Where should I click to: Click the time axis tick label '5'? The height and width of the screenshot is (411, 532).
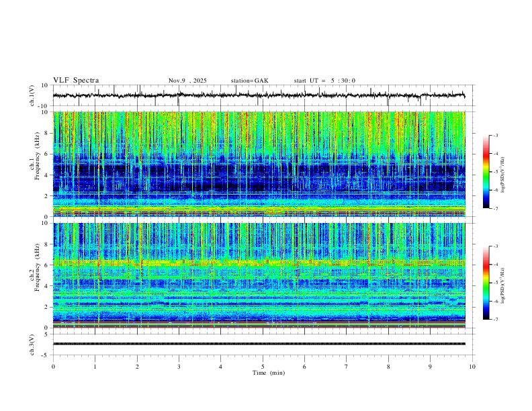[263, 367]
